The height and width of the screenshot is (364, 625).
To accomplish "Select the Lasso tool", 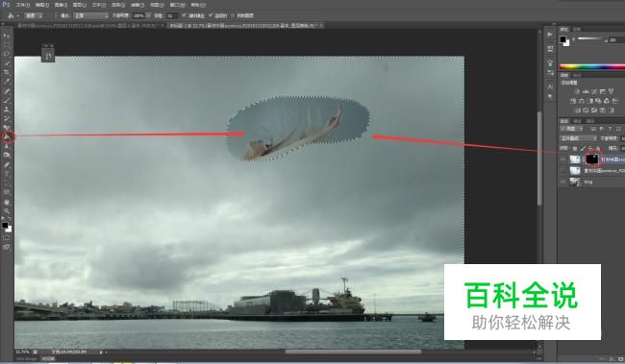I will pyautogui.click(x=7, y=54).
